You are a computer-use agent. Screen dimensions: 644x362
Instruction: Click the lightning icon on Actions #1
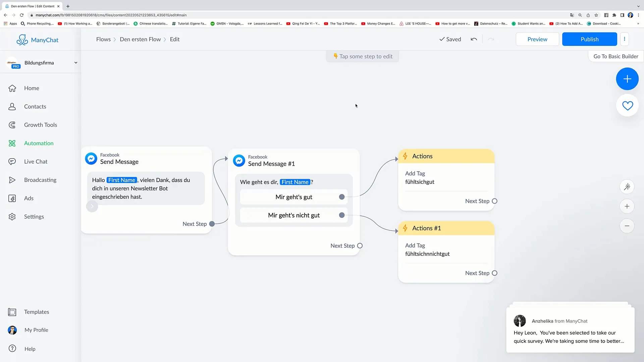point(405,228)
